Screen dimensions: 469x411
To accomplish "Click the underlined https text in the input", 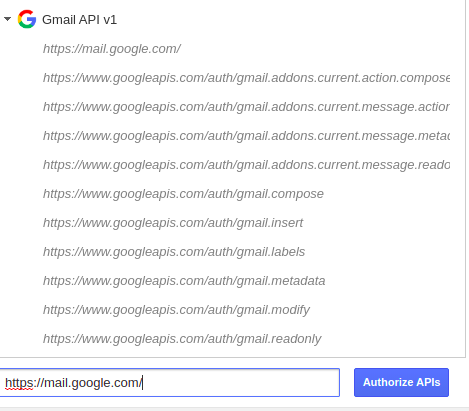I will point(19,383).
